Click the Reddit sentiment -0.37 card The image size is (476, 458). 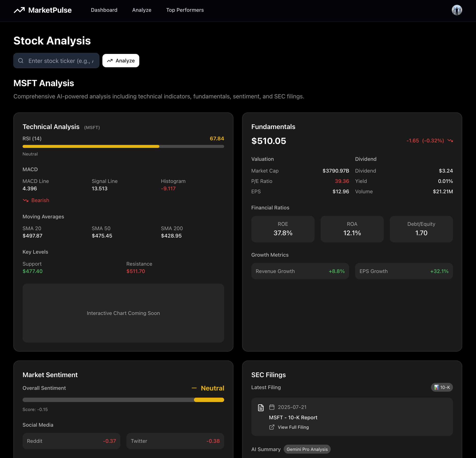pyautogui.click(x=71, y=441)
